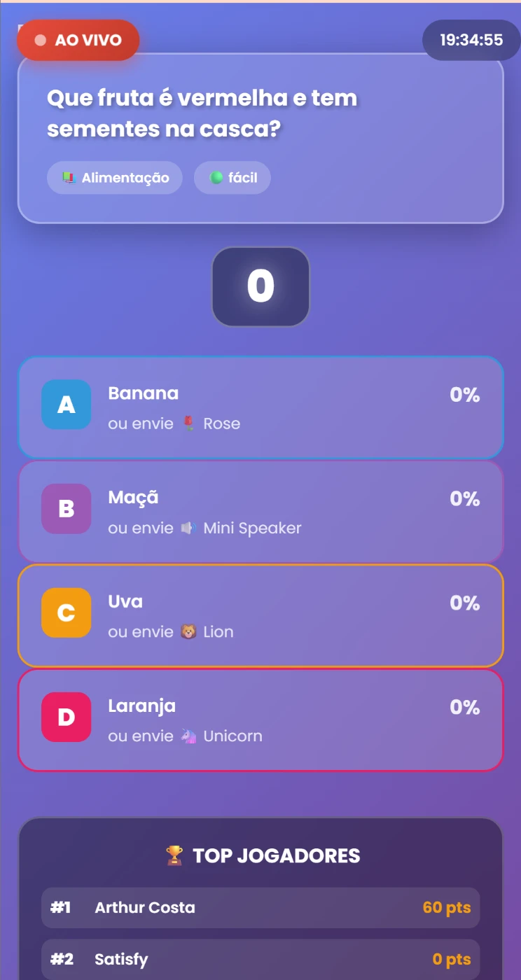Click the Unicorn gift emoji
The width and height of the screenshot is (521, 980).
tap(188, 736)
